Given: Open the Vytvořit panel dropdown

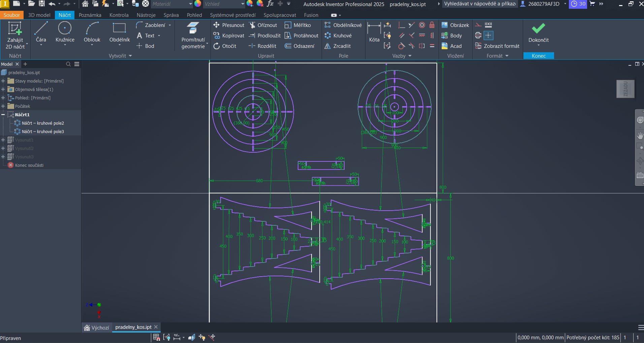Looking at the screenshot, I should [x=130, y=56].
